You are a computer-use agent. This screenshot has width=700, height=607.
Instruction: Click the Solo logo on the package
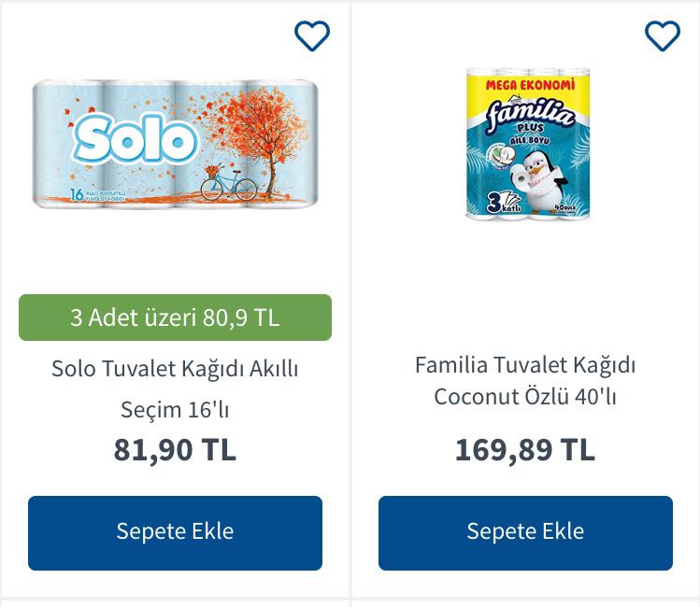click(x=137, y=141)
